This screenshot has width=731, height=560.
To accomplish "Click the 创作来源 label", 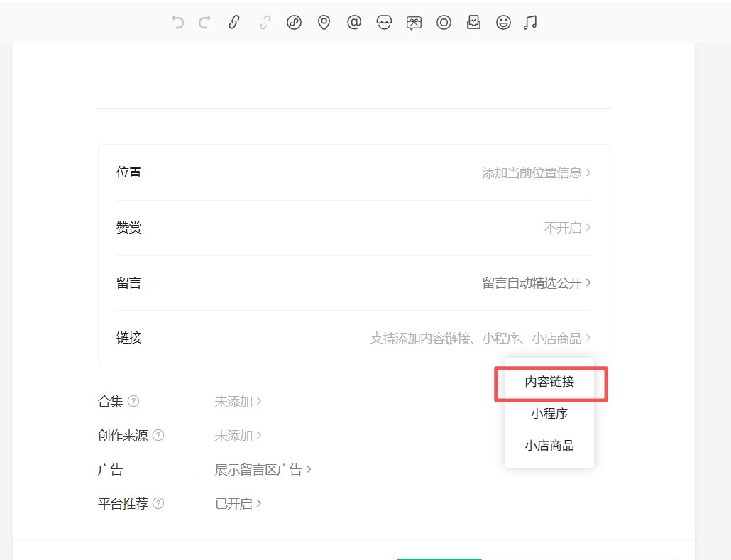I will coord(123,436).
